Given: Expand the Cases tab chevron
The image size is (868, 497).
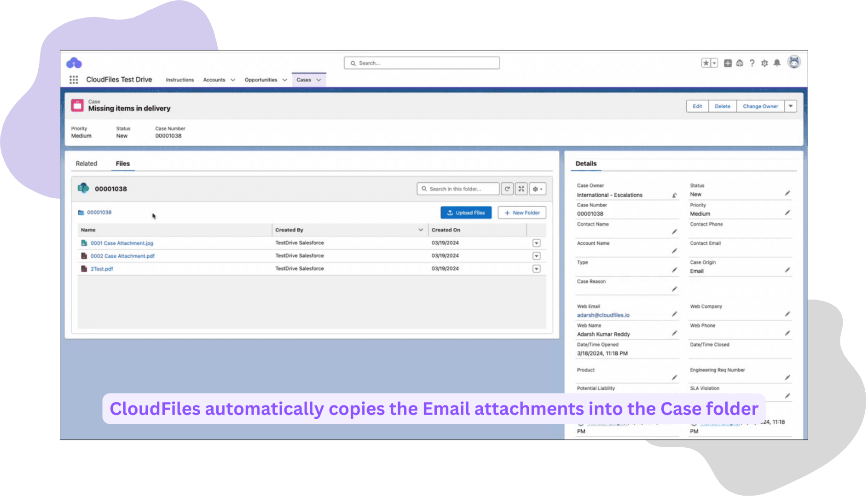Looking at the screenshot, I should click(319, 80).
